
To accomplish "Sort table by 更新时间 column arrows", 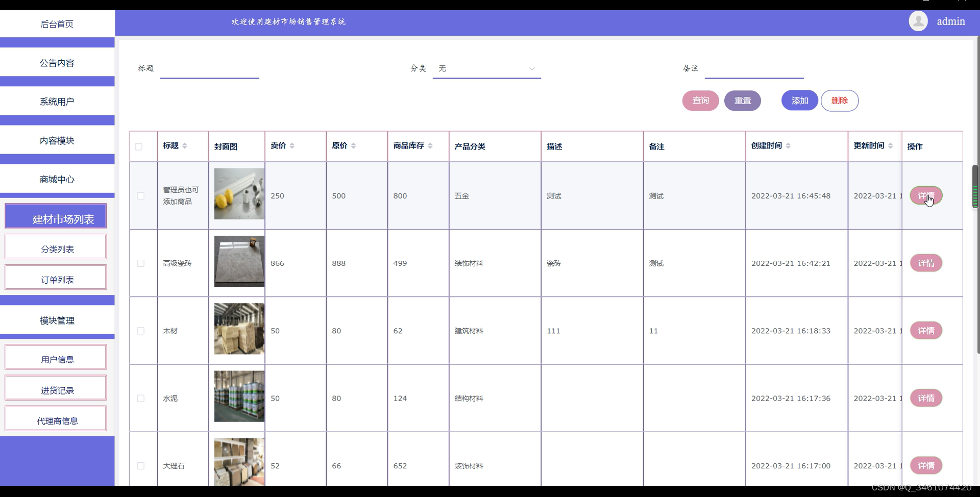I will coord(891,146).
